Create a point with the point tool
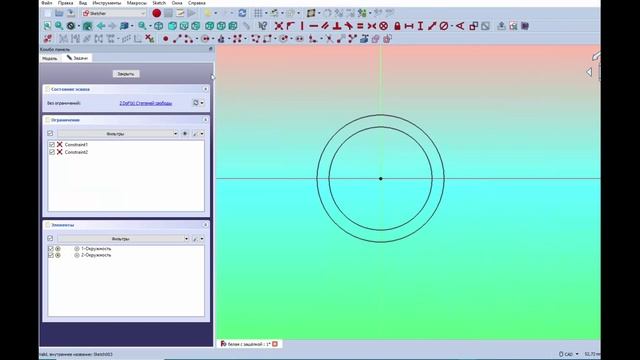The height and width of the screenshot is (360, 640). [165, 39]
